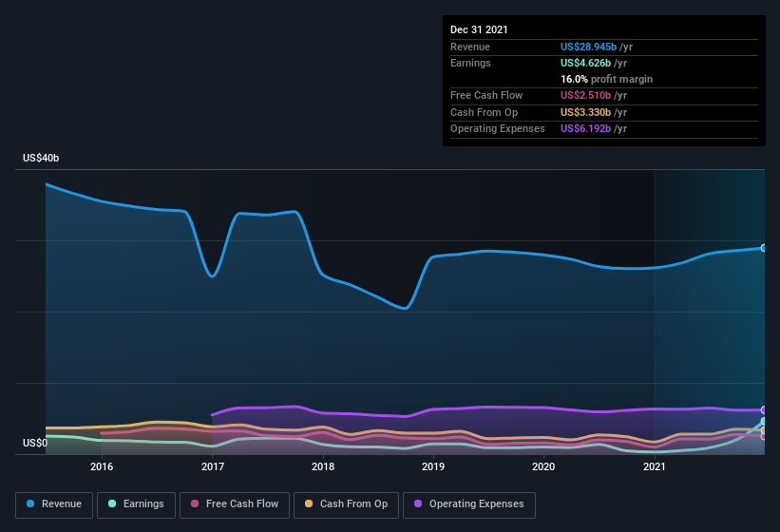Click the US$4.626b earnings value
This screenshot has width=780, height=532.
click(585, 63)
